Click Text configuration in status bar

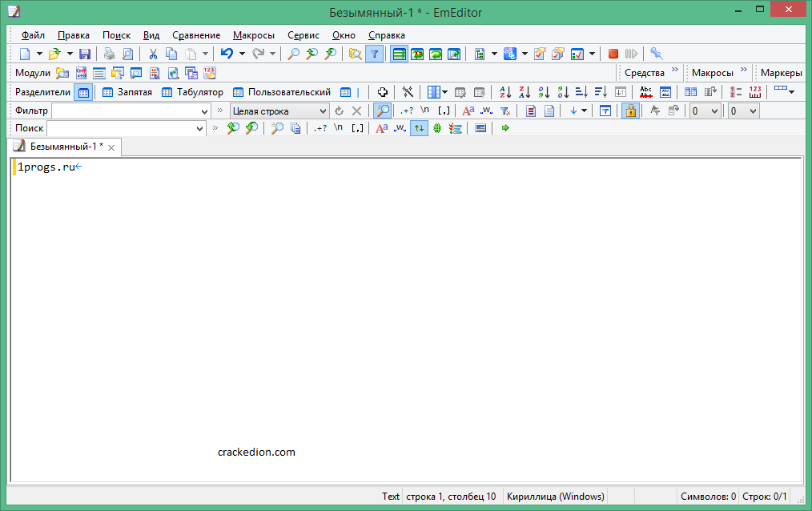click(x=391, y=497)
